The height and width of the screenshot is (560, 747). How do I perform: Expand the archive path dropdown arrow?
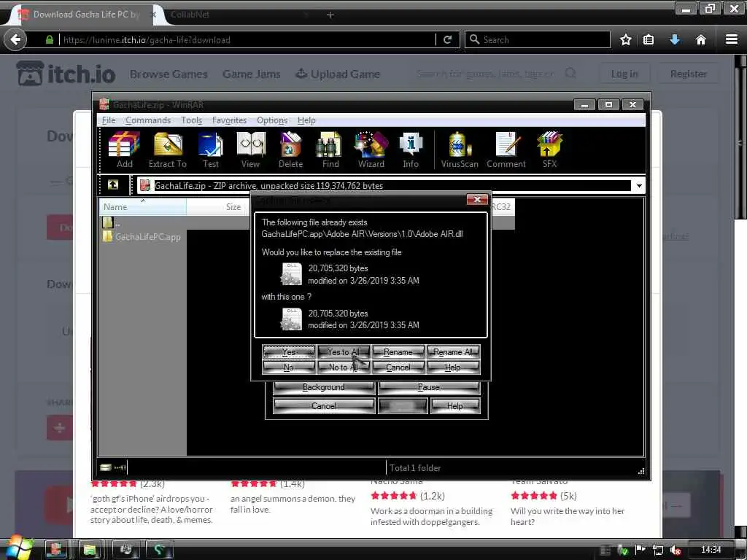639,186
